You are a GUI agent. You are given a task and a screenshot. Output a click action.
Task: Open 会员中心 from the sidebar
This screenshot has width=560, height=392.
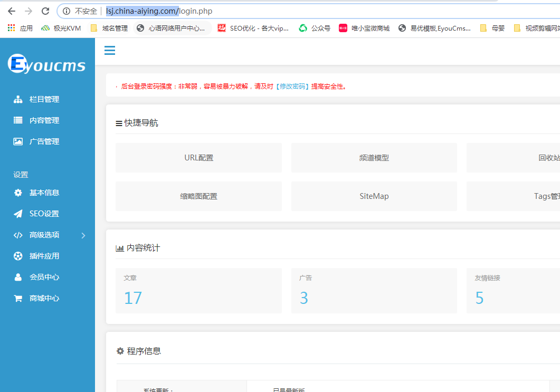[45, 277]
